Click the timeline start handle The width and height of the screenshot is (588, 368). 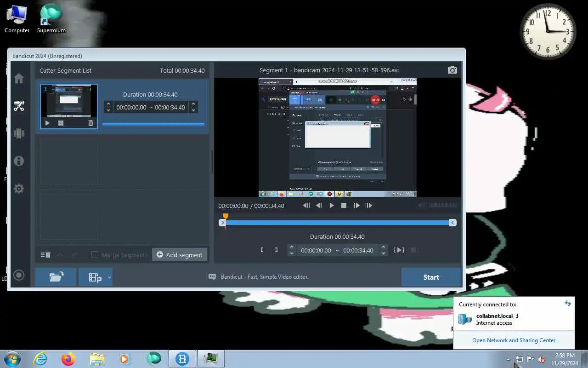[222, 223]
